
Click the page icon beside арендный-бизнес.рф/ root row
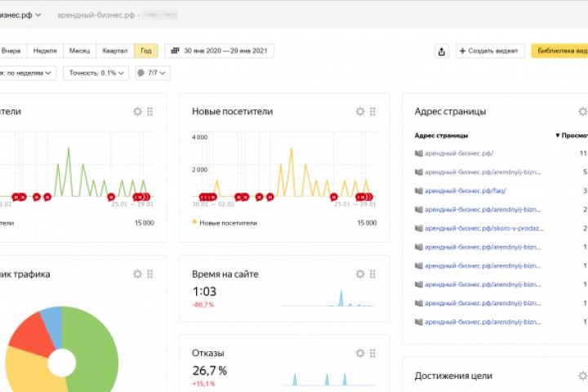click(x=418, y=153)
